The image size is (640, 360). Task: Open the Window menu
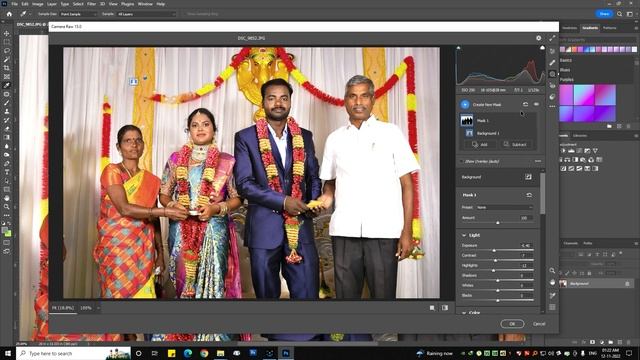tap(145, 4)
